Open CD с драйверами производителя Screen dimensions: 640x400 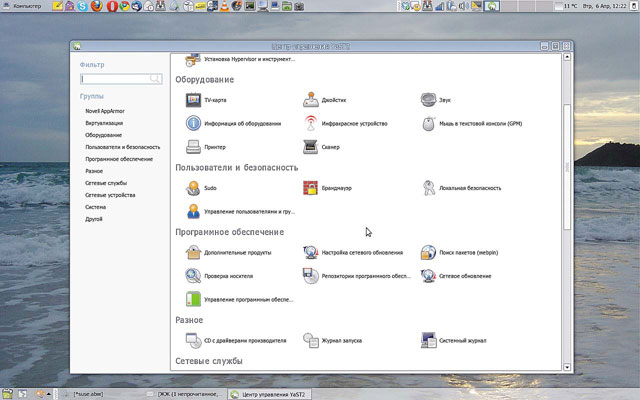tap(193, 340)
